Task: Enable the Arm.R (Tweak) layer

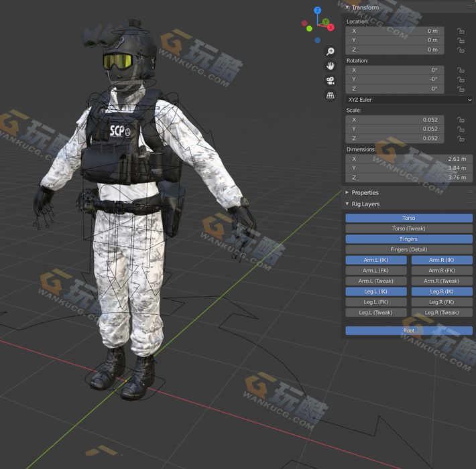Action: click(x=442, y=281)
